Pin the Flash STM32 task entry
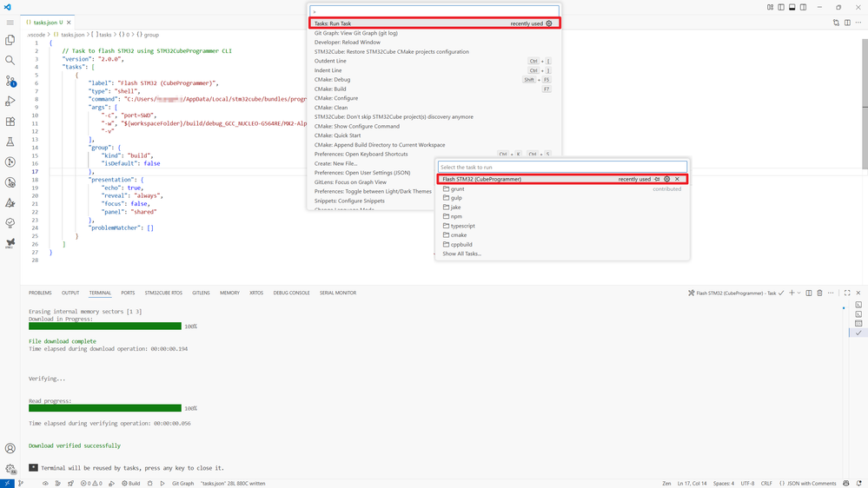The height and width of the screenshot is (488, 868). 657,179
